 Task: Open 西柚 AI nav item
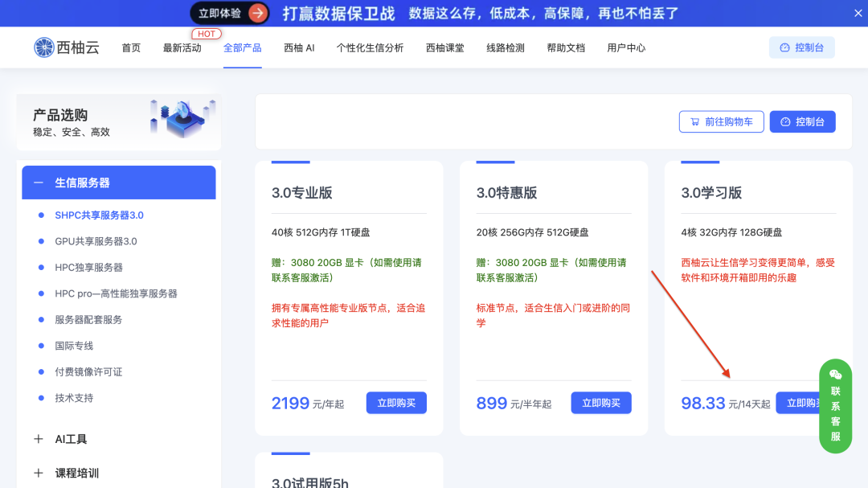pos(299,47)
